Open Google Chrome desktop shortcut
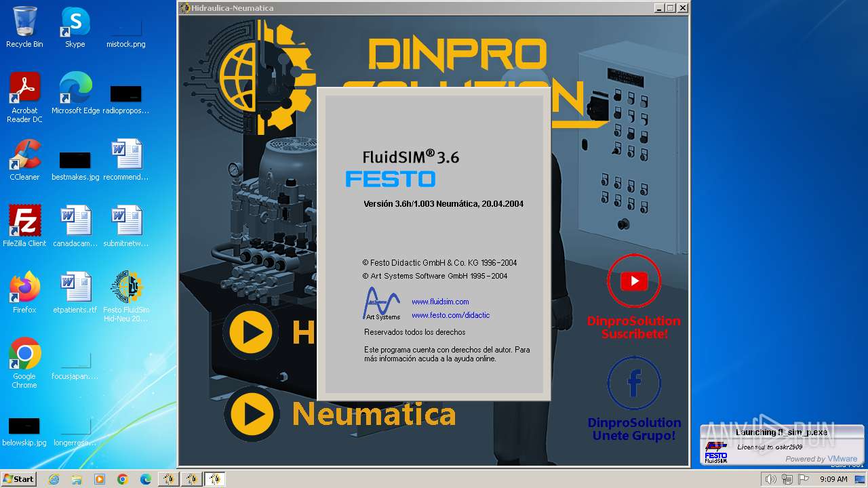The height and width of the screenshot is (488, 868). (x=24, y=363)
